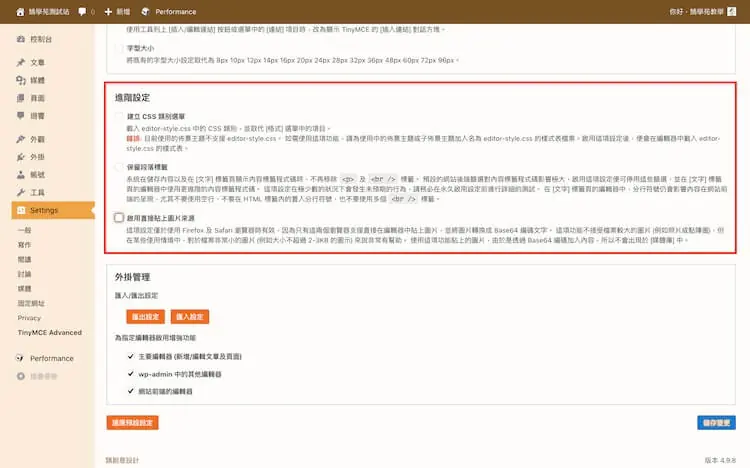The image size is (750, 468).
Task: Open the 外掛 Plugins menu in sidebar
Action: tap(37, 157)
